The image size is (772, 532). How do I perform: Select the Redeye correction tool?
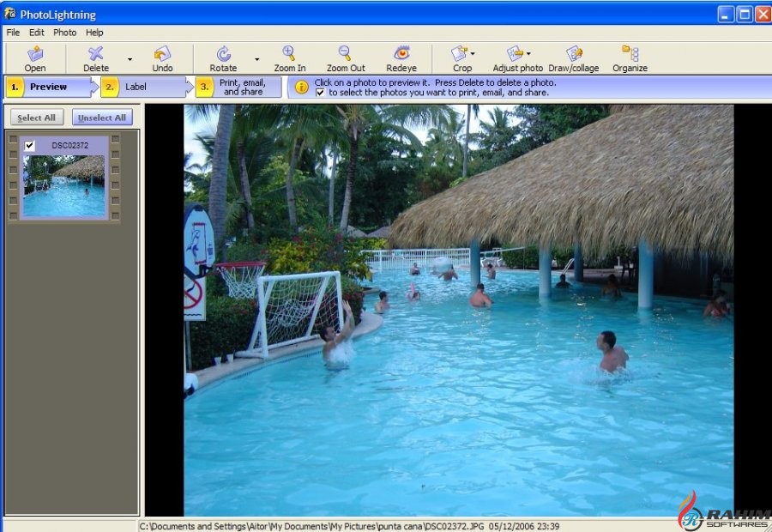(x=401, y=52)
